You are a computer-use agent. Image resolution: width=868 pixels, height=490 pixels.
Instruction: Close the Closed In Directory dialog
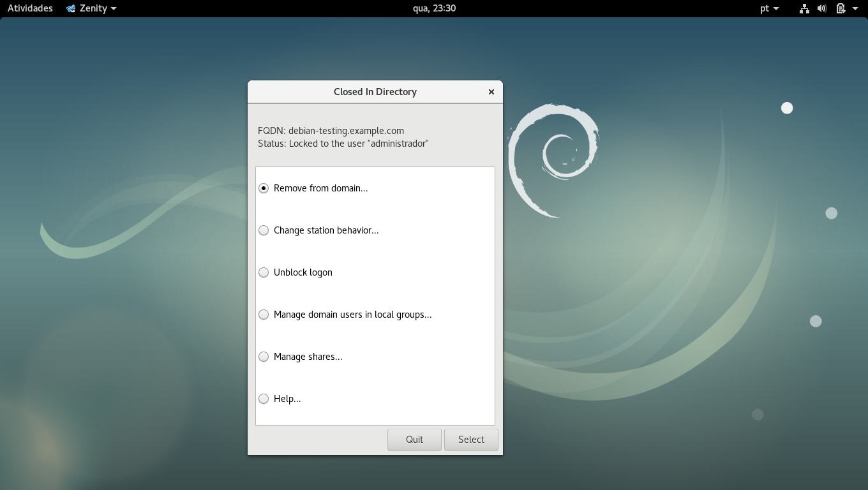tap(491, 92)
